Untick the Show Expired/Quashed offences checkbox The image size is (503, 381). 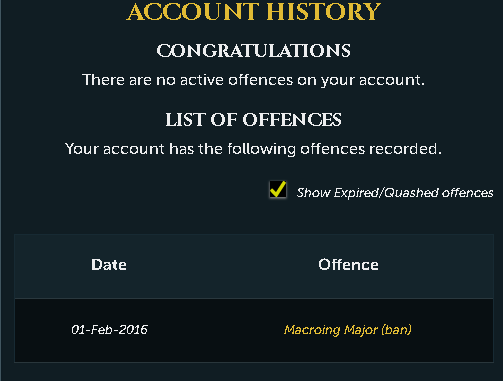click(x=278, y=190)
